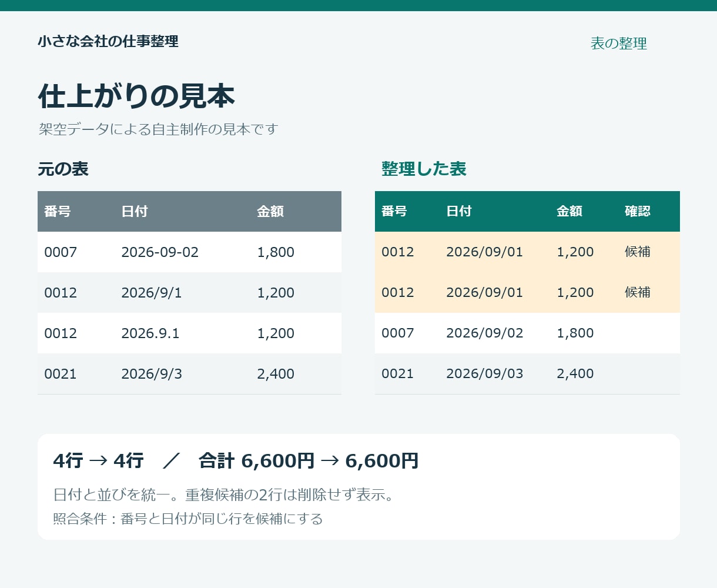Click the 整理した表 section heading
This screenshot has width=717, height=588.
coord(424,169)
